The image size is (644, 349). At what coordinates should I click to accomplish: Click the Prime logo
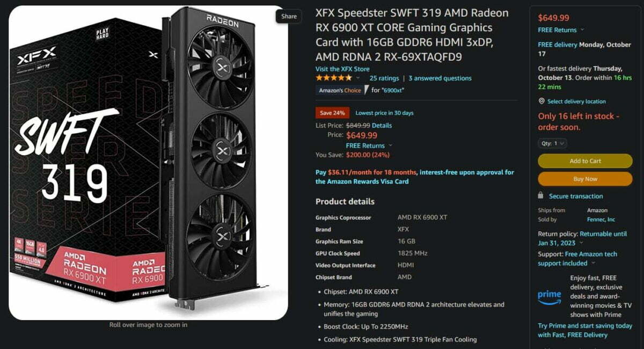pos(550,296)
